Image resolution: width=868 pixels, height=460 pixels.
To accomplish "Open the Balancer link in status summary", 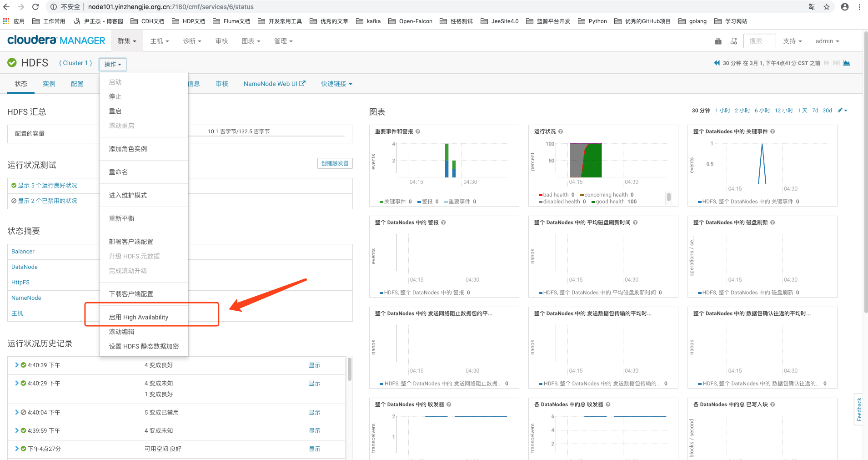I will 22,251.
